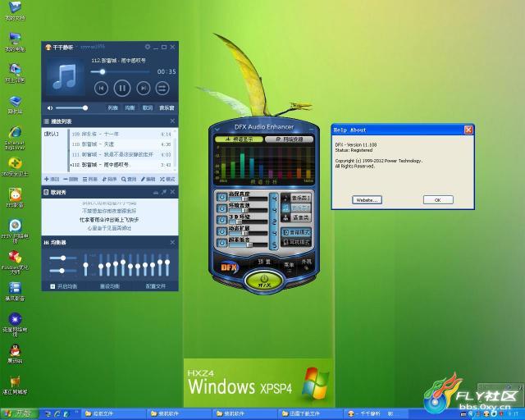Seek along the song progress bar

[x=120, y=71]
